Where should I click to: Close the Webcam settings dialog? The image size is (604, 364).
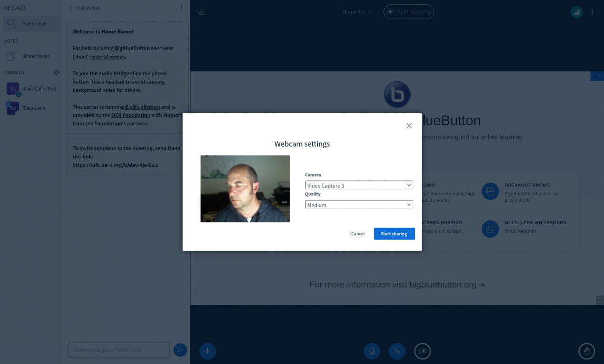pos(409,126)
